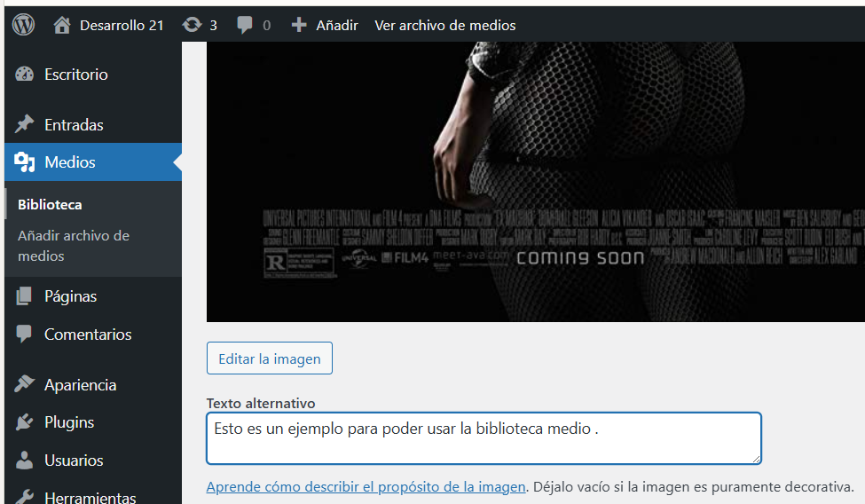Viewport: 865px width, 504px height.
Task: Click the Medios media icon
Action: (25, 162)
